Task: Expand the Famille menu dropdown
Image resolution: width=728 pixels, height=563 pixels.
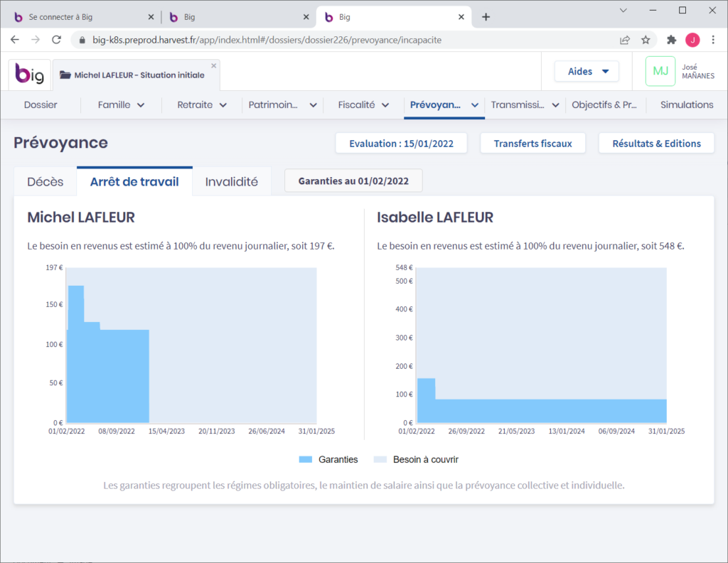Action: tap(121, 104)
